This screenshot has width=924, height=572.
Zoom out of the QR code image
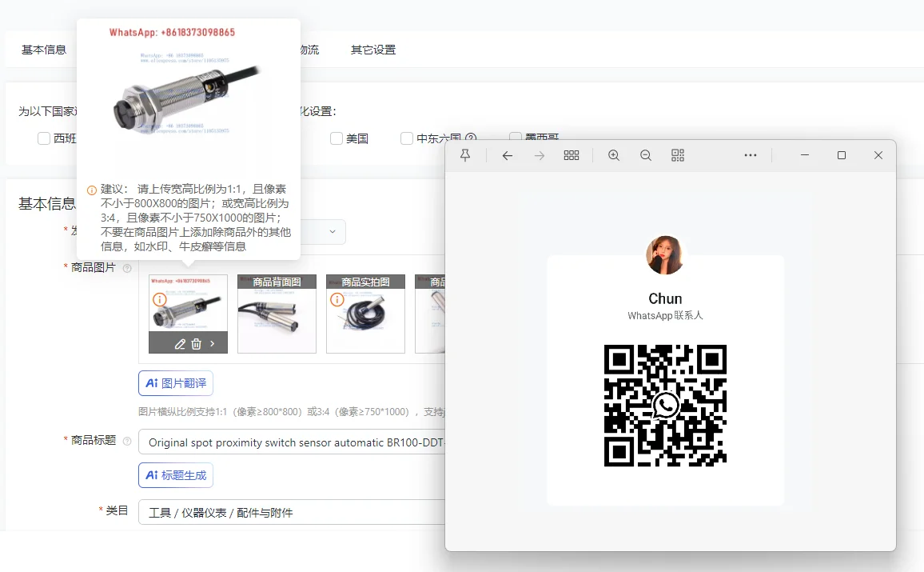(x=646, y=155)
